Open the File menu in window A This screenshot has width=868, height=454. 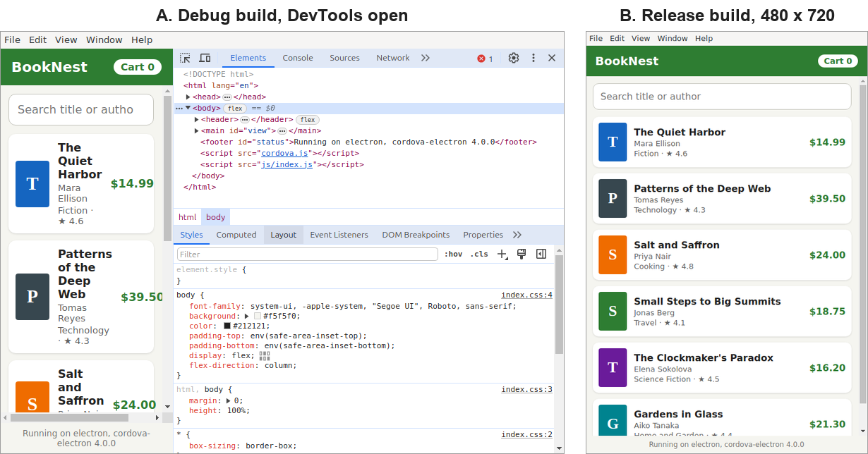(x=13, y=40)
